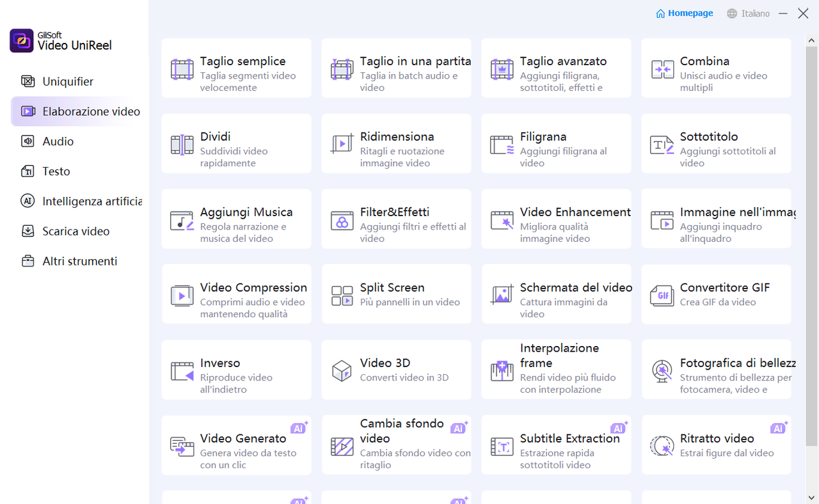The height and width of the screenshot is (504, 819).
Task: Click the Combina merge icon
Action: point(662,69)
